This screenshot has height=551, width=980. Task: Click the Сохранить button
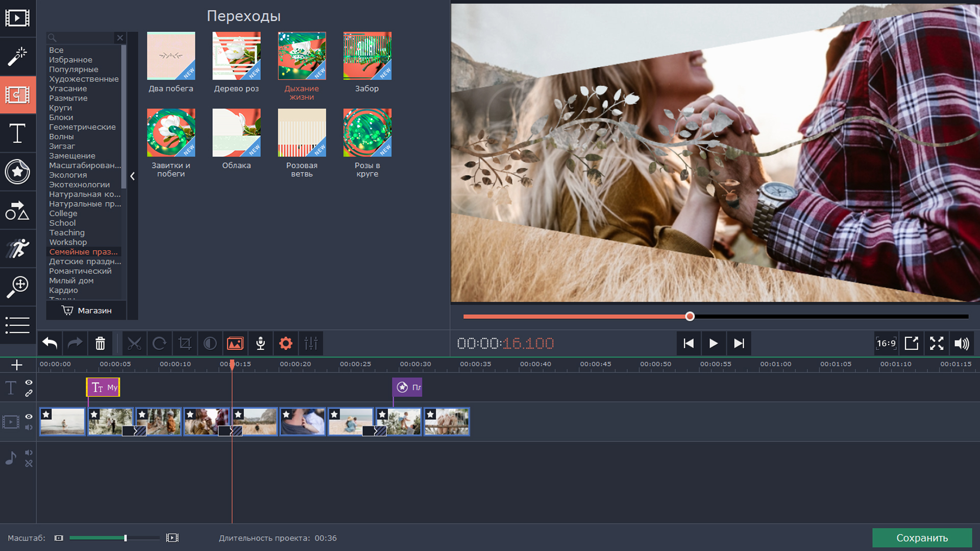click(922, 538)
